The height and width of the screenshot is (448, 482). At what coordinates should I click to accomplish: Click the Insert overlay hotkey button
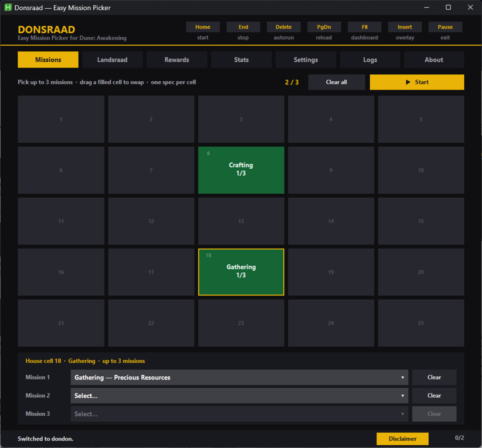pyautogui.click(x=405, y=27)
